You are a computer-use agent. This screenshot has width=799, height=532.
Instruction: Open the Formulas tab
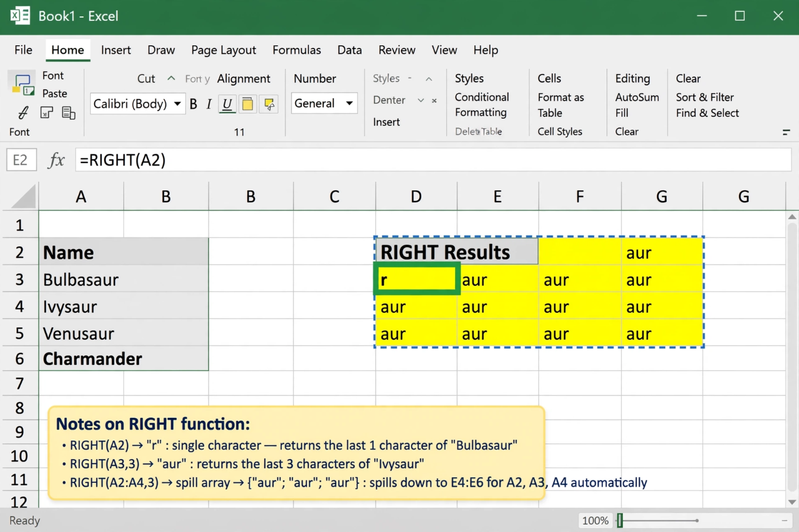pyautogui.click(x=296, y=50)
